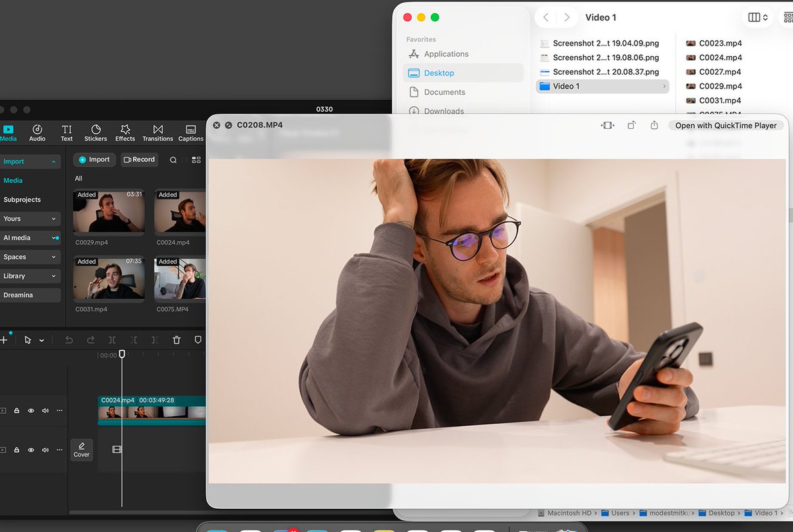Click Open with QuickTime Player
Viewport: 793px width, 532px height.
[726, 126]
